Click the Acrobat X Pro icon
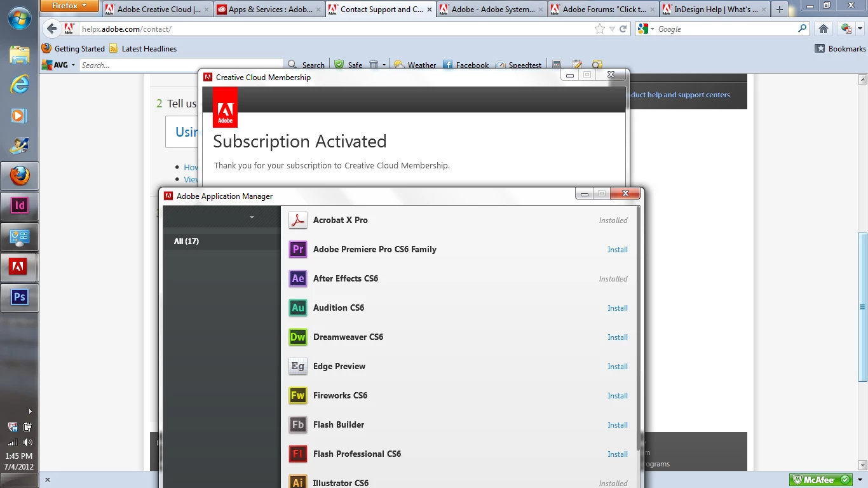Image resolution: width=868 pixels, height=488 pixels. (298, 220)
